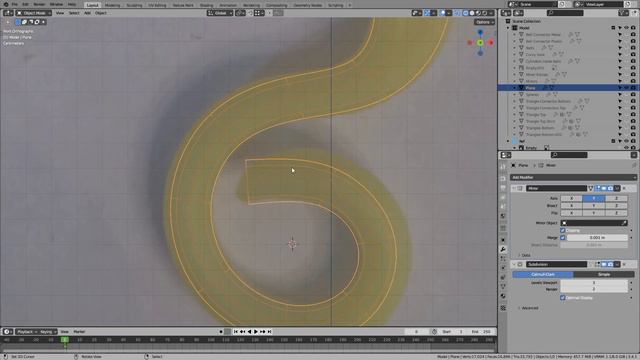Open the viewport Options dropdown
The width and height of the screenshot is (640, 360).
(484, 22)
